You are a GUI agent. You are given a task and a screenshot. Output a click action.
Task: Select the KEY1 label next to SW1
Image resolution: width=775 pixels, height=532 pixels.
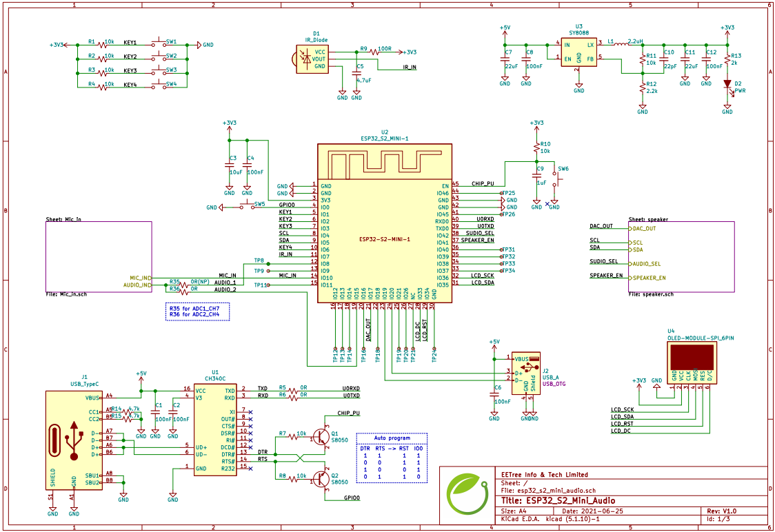click(x=130, y=43)
